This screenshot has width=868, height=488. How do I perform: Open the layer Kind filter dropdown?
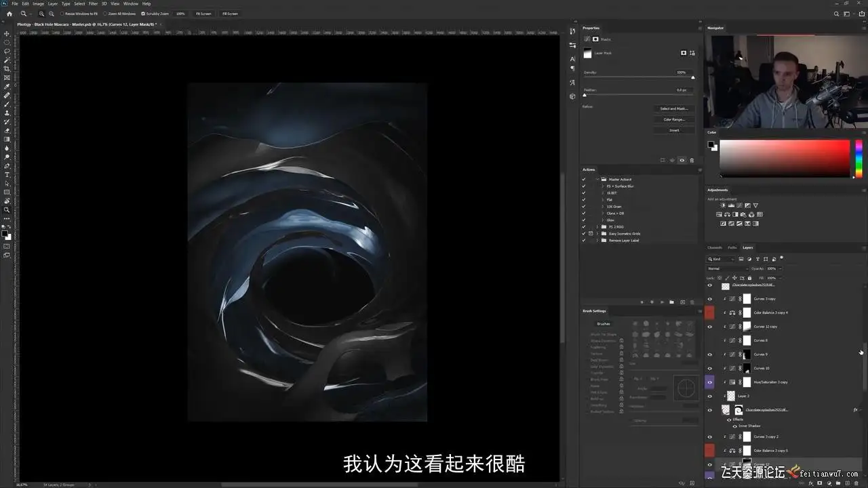pos(722,259)
